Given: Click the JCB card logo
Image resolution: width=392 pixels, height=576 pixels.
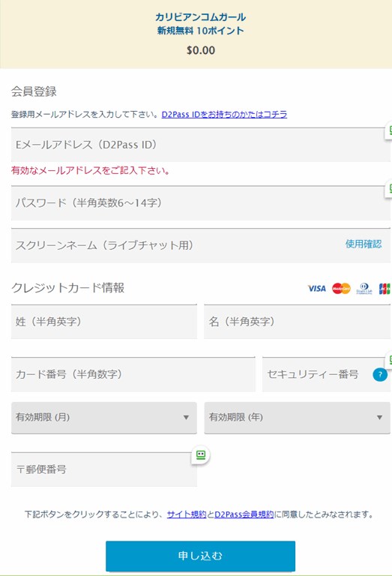Looking at the screenshot, I should [x=385, y=289].
